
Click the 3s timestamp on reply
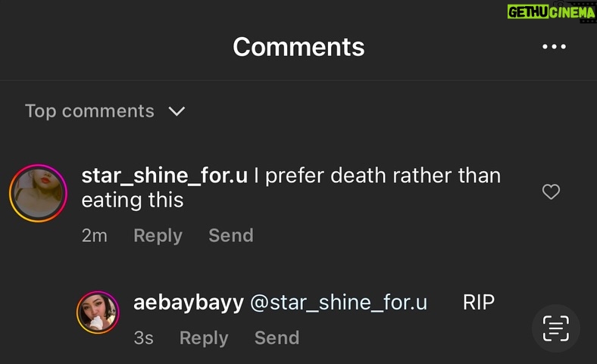tap(143, 338)
